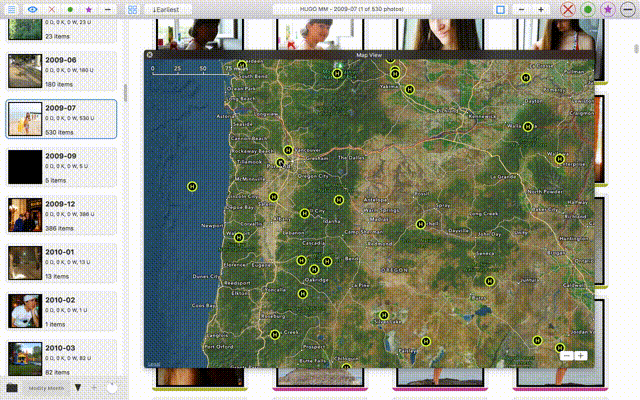Viewport: 640px width, 400px height.
Task: Decrease thumbnail size with minus button
Action: coord(521,9)
